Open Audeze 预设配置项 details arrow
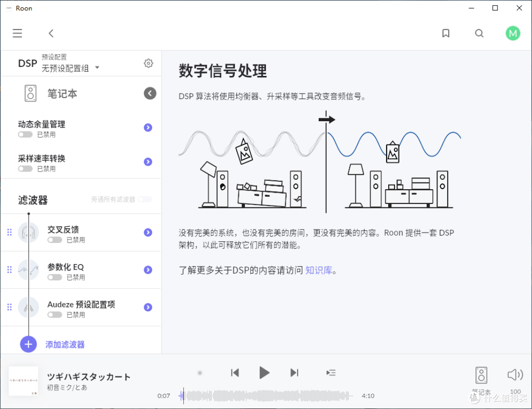This screenshot has height=409, width=532. coord(148,307)
